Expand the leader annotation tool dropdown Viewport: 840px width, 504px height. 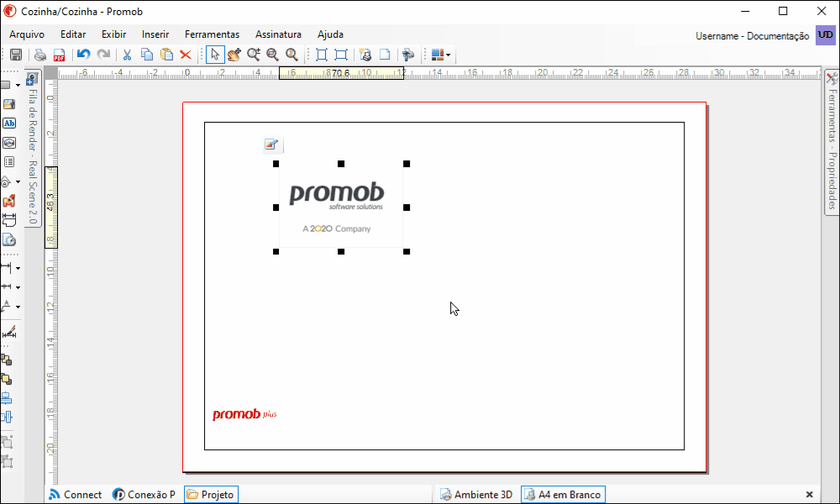point(18,307)
